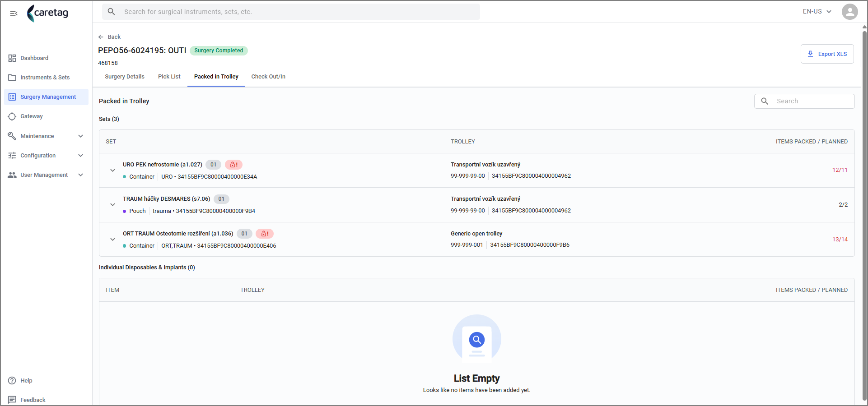The image size is (868, 406).
Task: Click the Help question mark icon
Action: pyautogui.click(x=12, y=381)
